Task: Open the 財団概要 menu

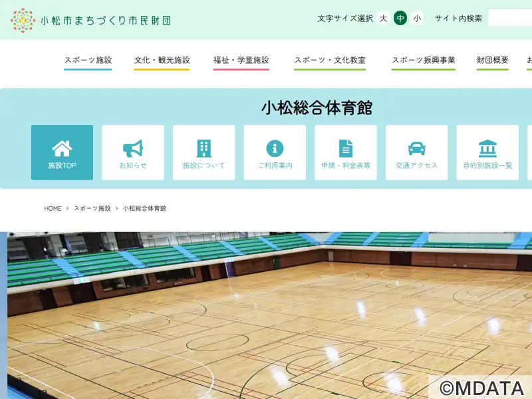Action: [x=492, y=62]
